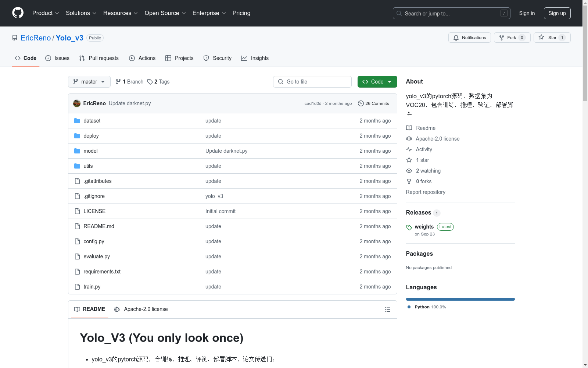Select the README tab
588x368 pixels.
pos(90,309)
